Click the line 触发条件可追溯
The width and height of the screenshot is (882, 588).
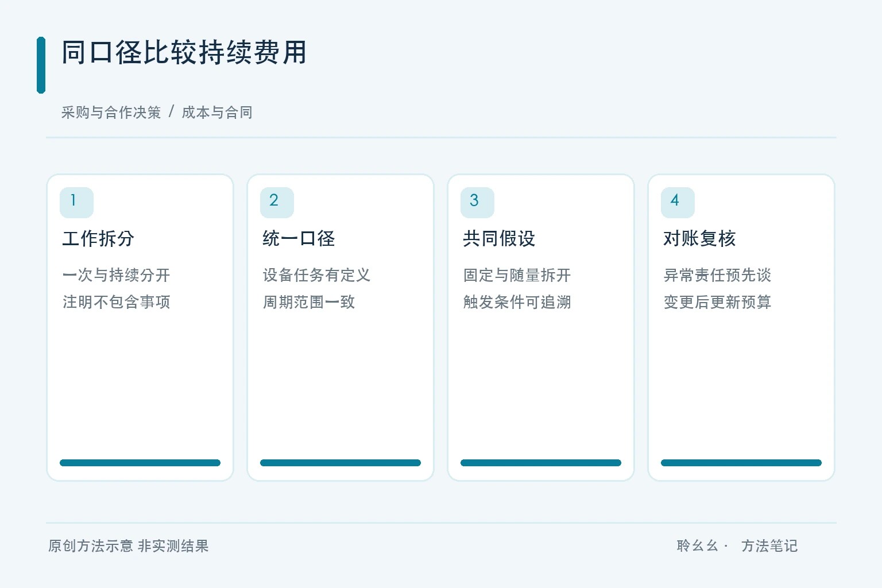tap(517, 302)
